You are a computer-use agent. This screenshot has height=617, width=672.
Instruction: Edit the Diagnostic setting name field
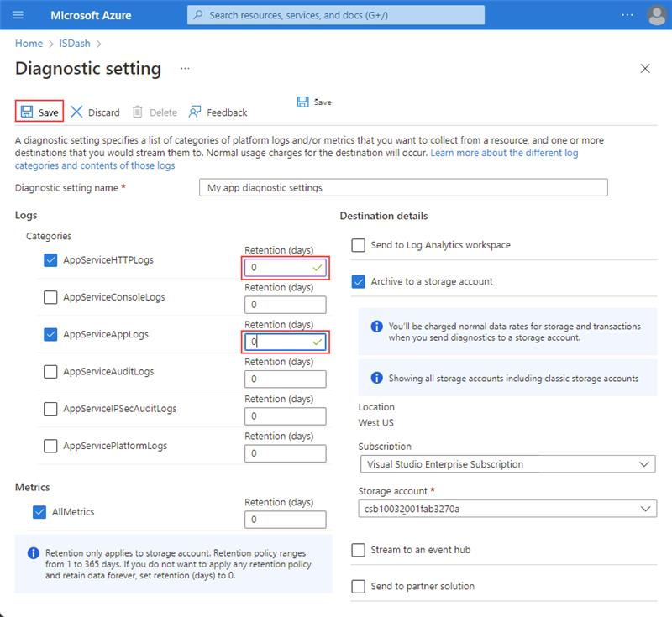pyautogui.click(x=403, y=187)
